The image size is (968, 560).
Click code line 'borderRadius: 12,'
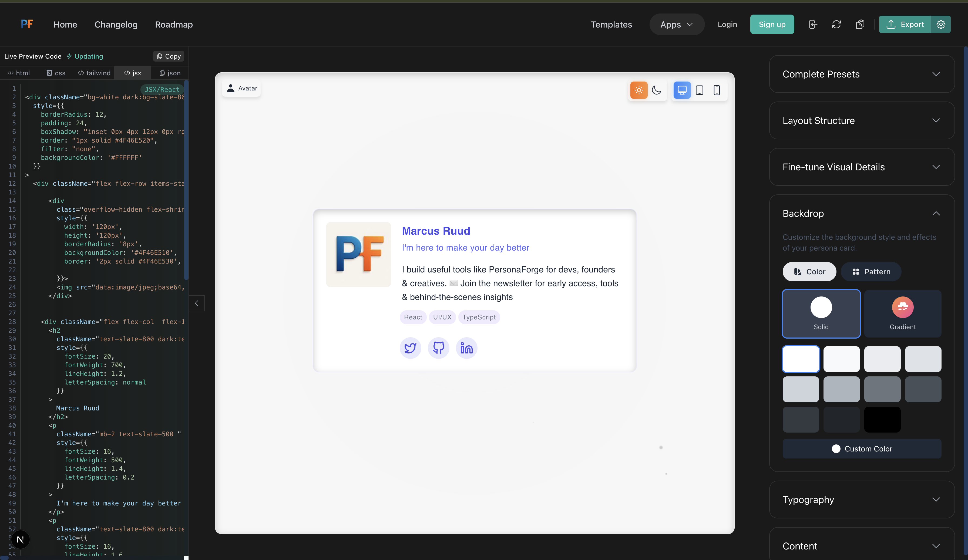coord(73,114)
